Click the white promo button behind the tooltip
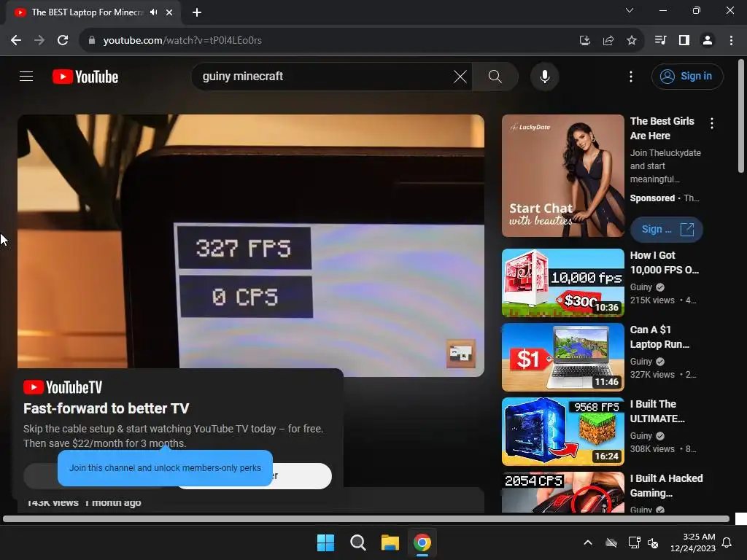The width and height of the screenshot is (747, 560). click(302, 475)
